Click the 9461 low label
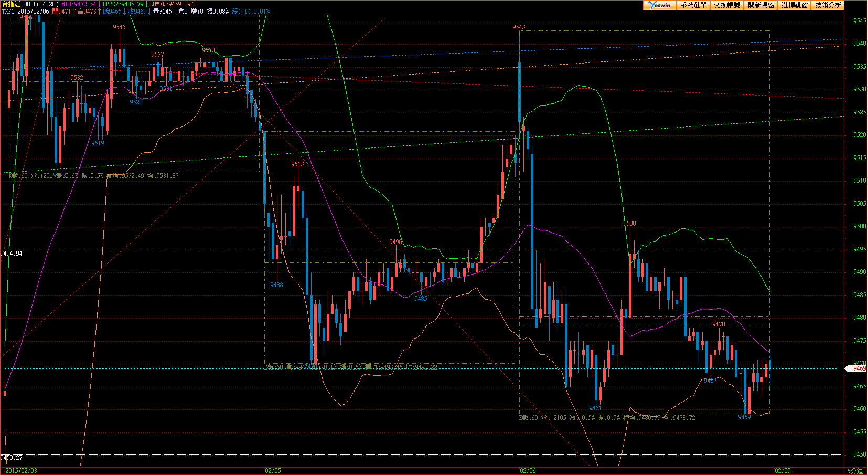The width and height of the screenshot is (868, 475). [x=595, y=408]
